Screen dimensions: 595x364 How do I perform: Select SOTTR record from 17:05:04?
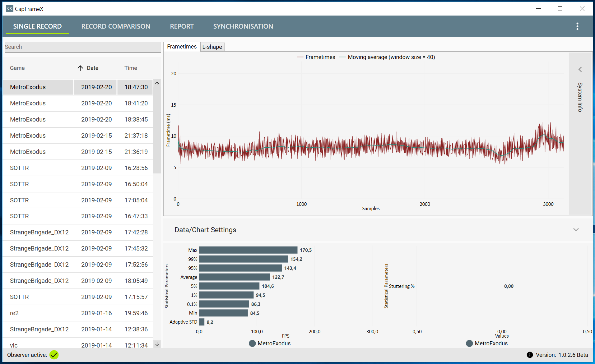pyautogui.click(x=78, y=200)
